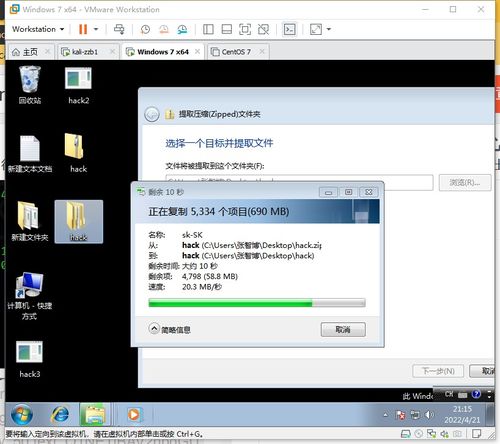500x444 pixels.
Task: Click the 浏览(R)... browse button
Action: point(465,183)
